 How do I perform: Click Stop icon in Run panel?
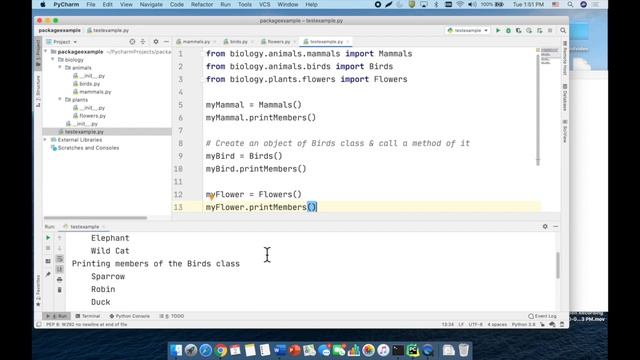point(48,248)
